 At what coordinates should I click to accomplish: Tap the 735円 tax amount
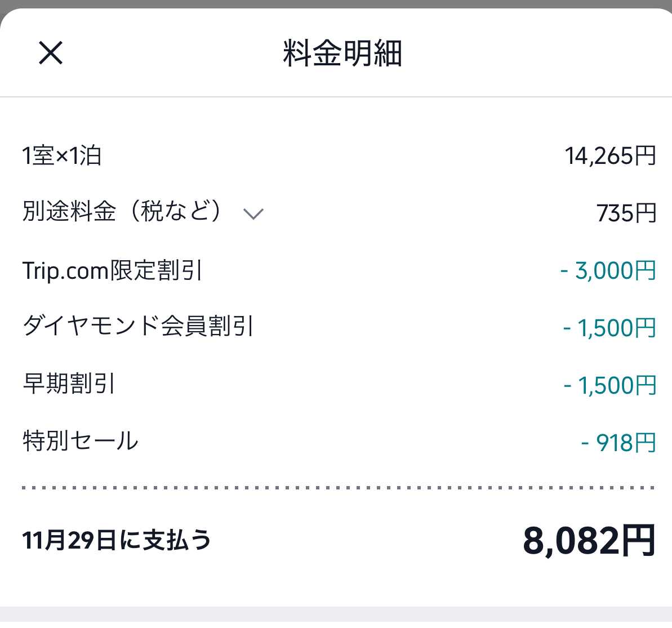point(626,213)
